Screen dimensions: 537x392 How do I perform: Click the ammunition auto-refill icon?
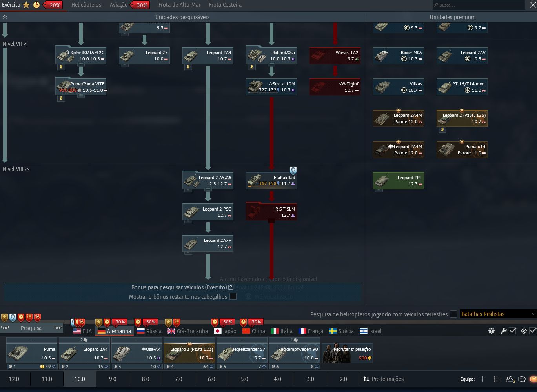point(524,331)
